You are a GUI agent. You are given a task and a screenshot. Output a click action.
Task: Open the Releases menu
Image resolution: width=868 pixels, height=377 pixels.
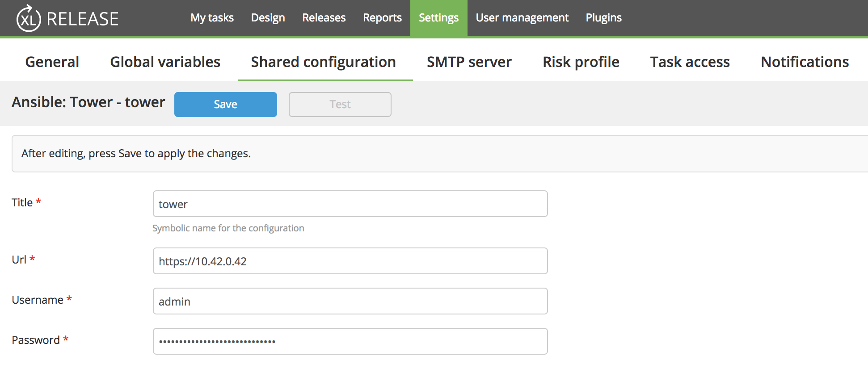pyautogui.click(x=324, y=18)
